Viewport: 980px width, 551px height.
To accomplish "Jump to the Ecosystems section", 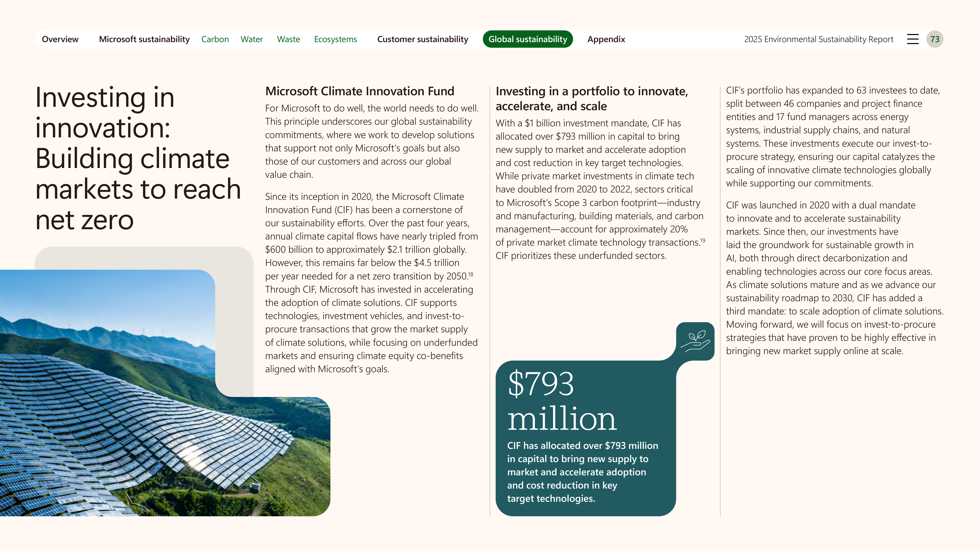I will click(x=336, y=39).
